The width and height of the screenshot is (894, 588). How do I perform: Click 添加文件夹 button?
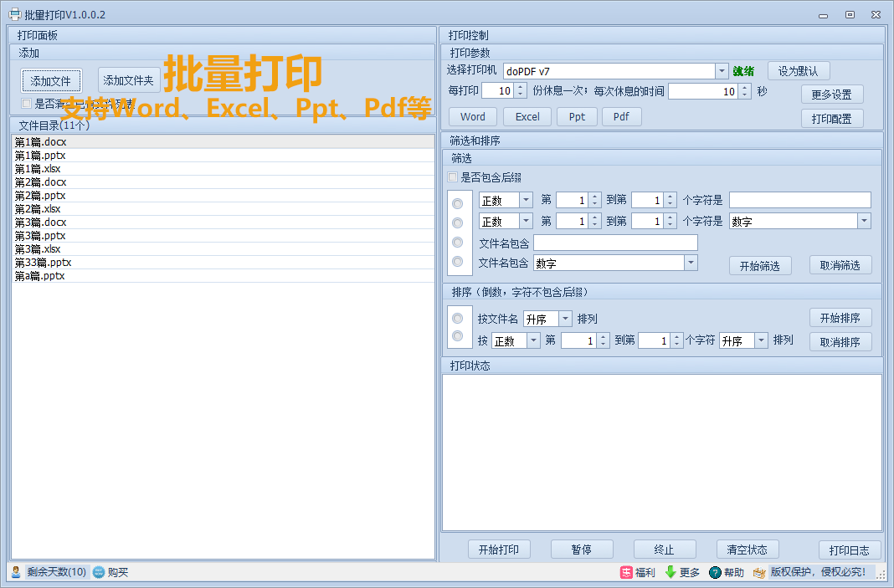pos(129,80)
